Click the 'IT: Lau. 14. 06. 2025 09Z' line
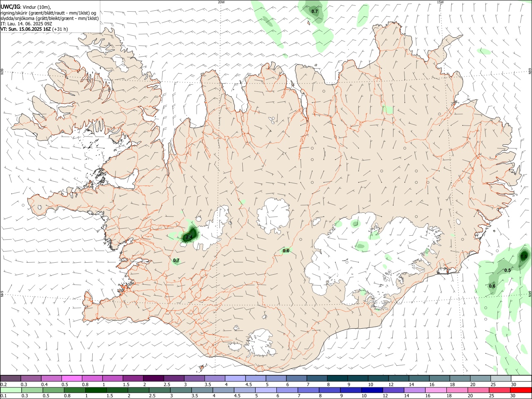The width and height of the screenshot is (532, 399). (x=26, y=24)
